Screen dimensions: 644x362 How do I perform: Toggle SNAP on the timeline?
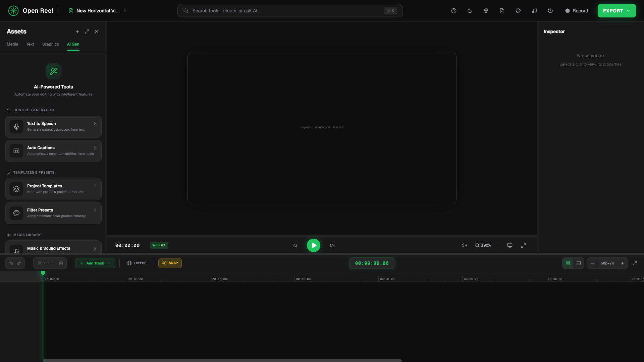click(170, 263)
